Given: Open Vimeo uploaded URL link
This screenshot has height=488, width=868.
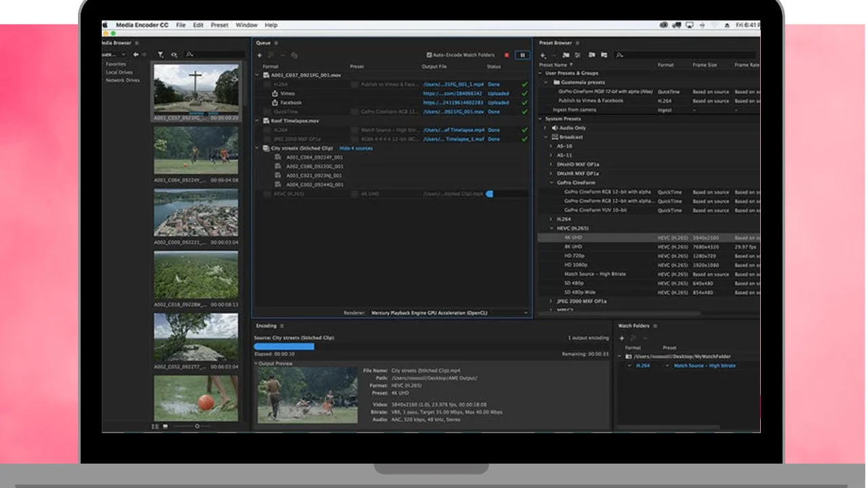Looking at the screenshot, I should click(x=453, y=94).
